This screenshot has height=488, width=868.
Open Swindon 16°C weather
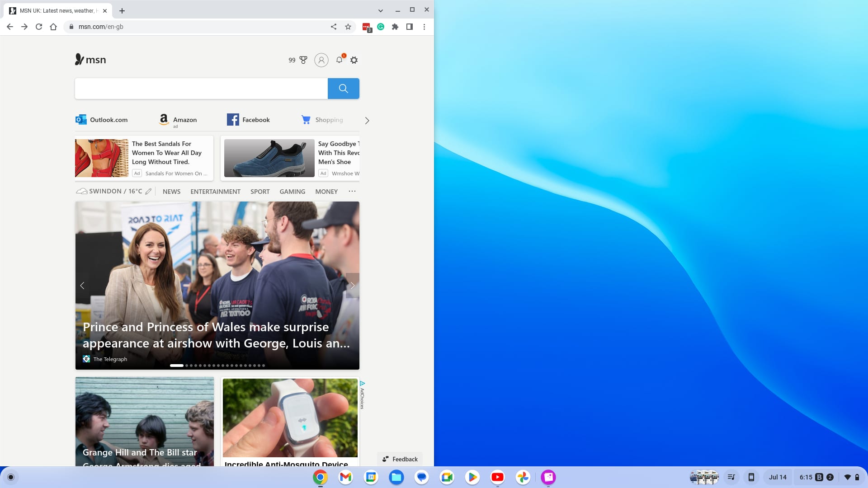pos(109,192)
